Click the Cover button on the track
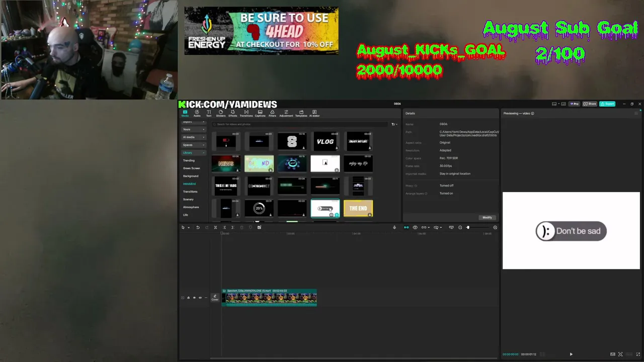The image size is (644, 362). coord(215,298)
